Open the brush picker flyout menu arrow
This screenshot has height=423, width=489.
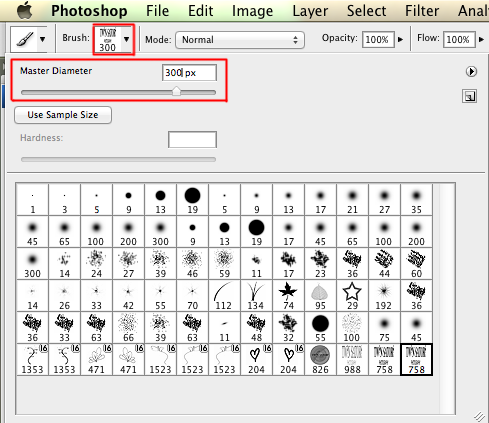[471, 71]
